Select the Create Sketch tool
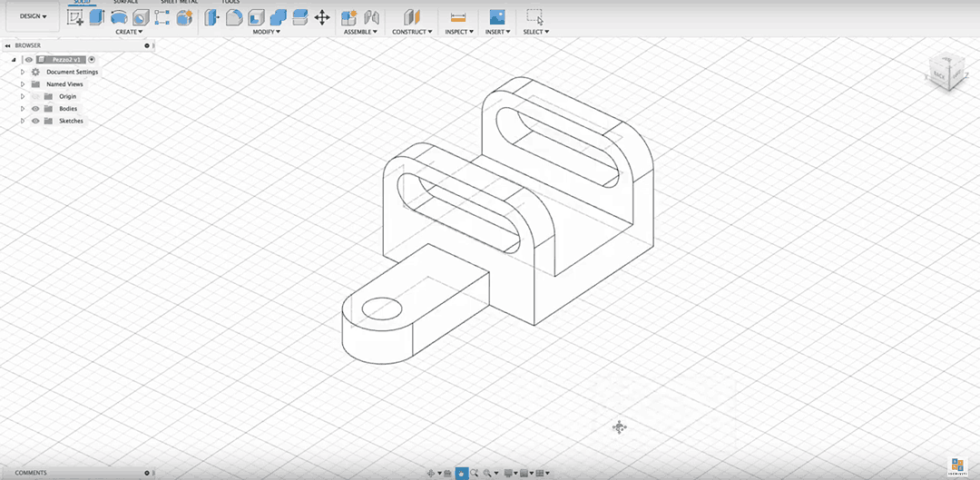The height and width of the screenshot is (480, 980). click(x=75, y=17)
